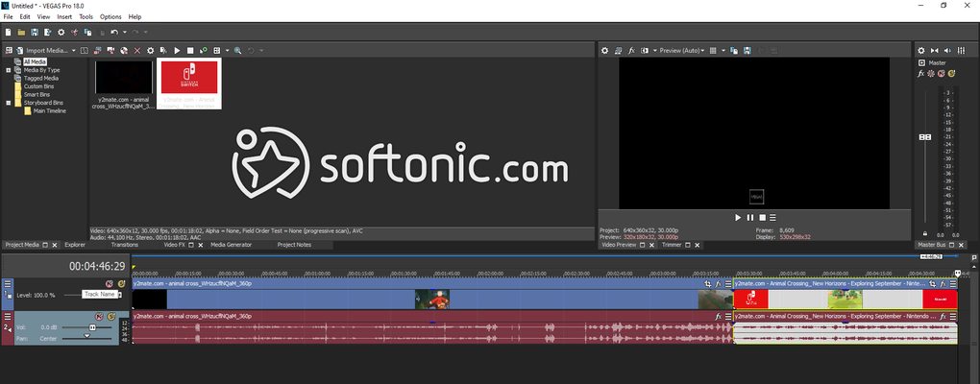Expand the Media By Type tree node
This screenshot has width=980, height=384.
9,70
